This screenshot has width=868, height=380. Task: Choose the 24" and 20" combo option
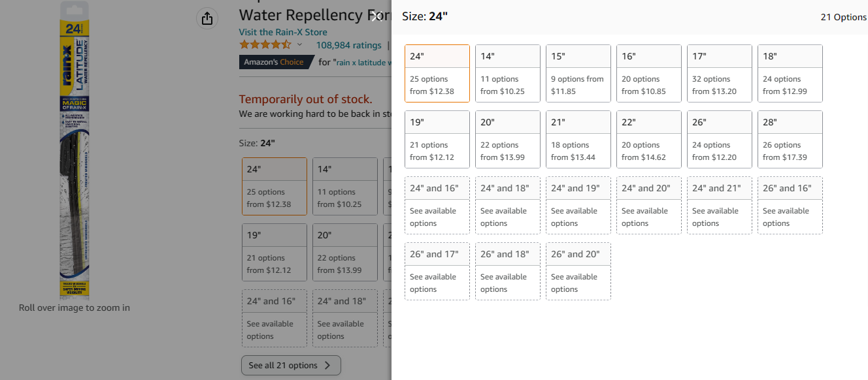(x=648, y=205)
